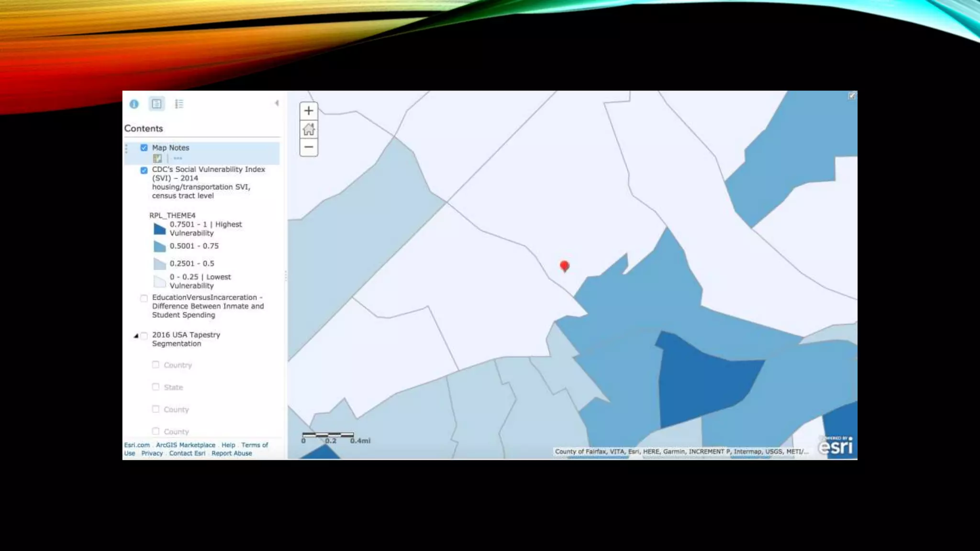Toggle CDC Social Vulnerability Index layer checkbox

tap(144, 170)
